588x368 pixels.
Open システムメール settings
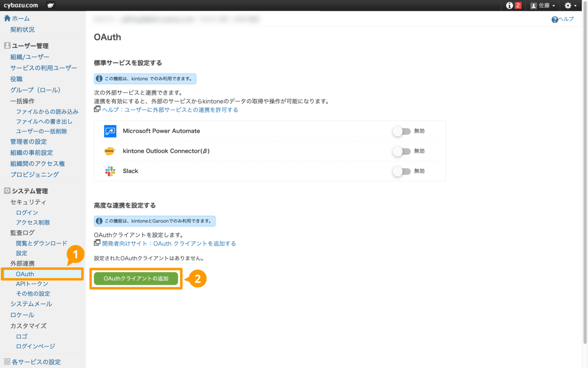[x=31, y=304]
